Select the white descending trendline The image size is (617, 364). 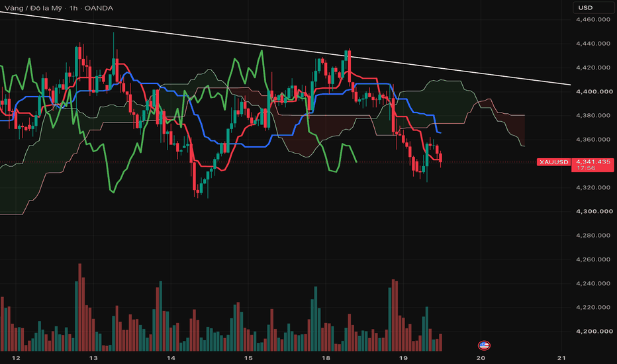coord(285,48)
